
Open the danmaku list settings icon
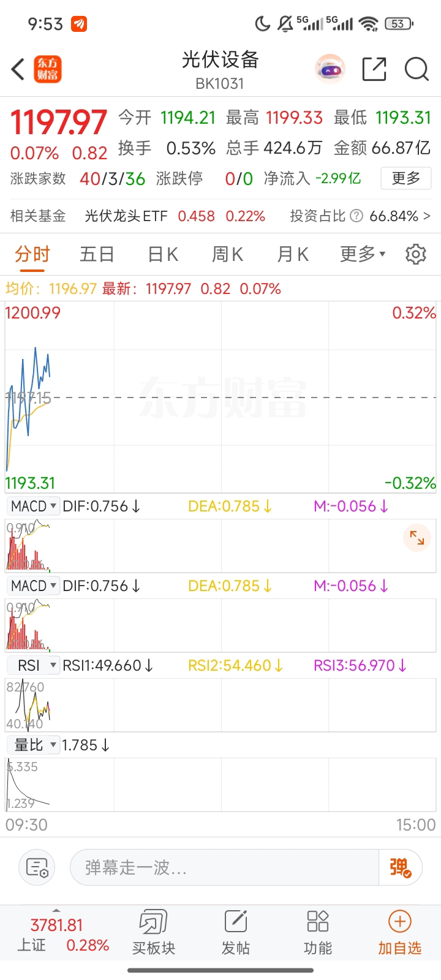tap(37, 867)
